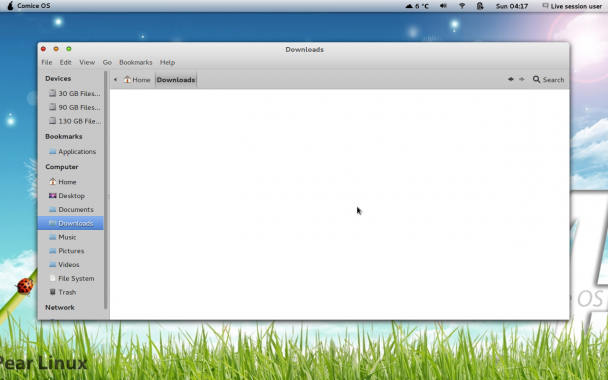Select the Downloads path bar button

[176, 80]
